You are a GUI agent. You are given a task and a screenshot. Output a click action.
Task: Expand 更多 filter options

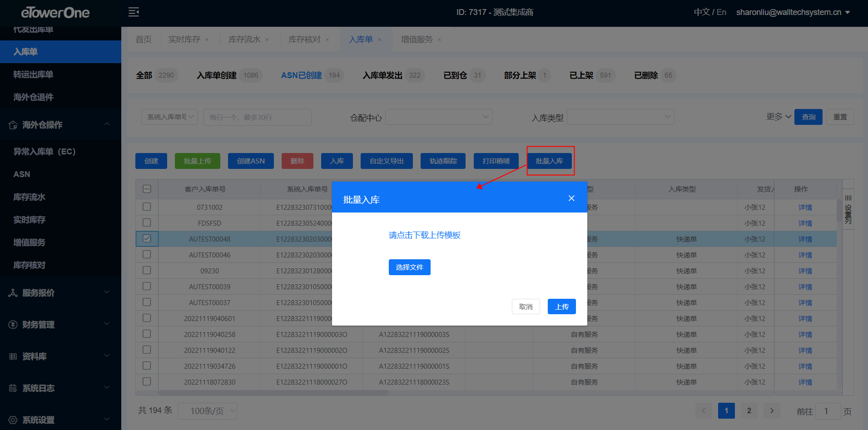(x=779, y=117)
